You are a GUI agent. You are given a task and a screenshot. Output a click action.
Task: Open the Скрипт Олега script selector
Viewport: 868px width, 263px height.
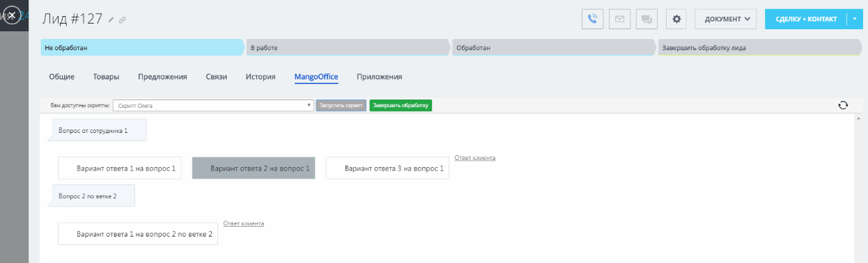214,106
